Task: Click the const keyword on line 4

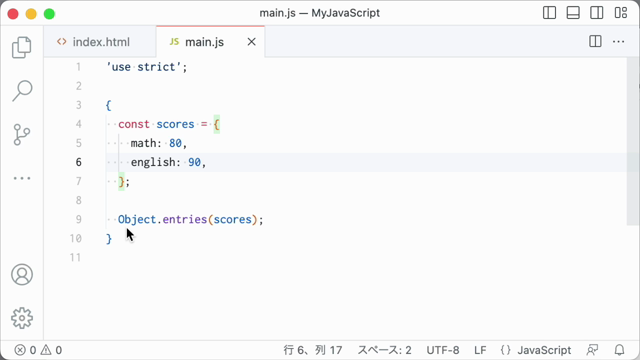Action: [134, 124]
